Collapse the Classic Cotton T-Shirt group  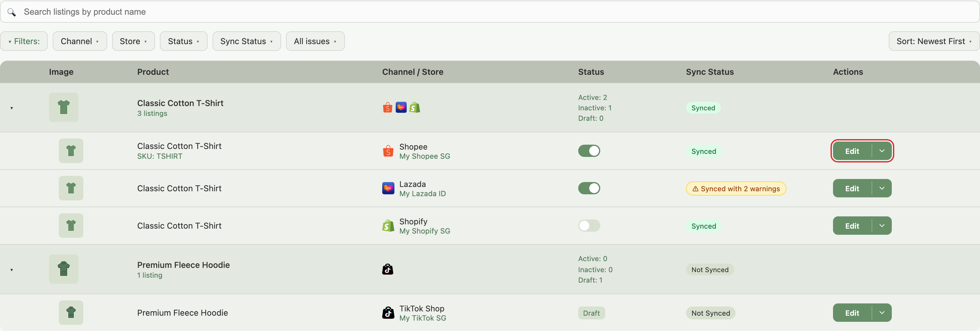(12, 108)
